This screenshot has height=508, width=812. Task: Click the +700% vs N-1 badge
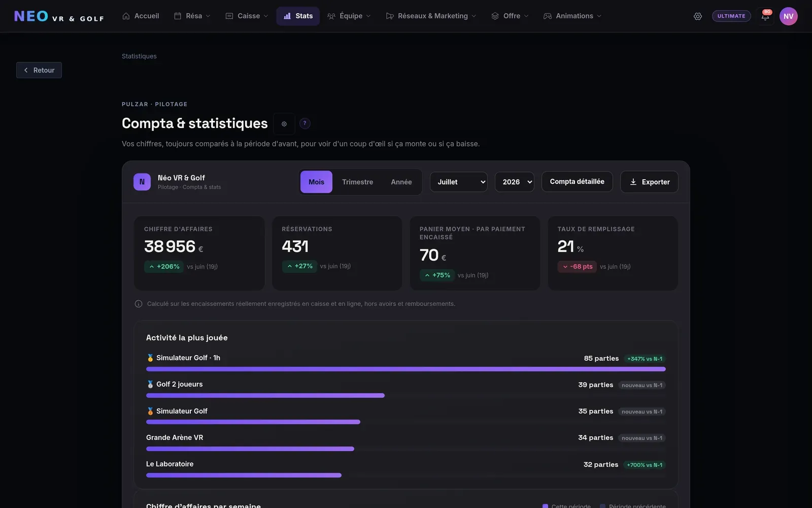tap(645, 465)
